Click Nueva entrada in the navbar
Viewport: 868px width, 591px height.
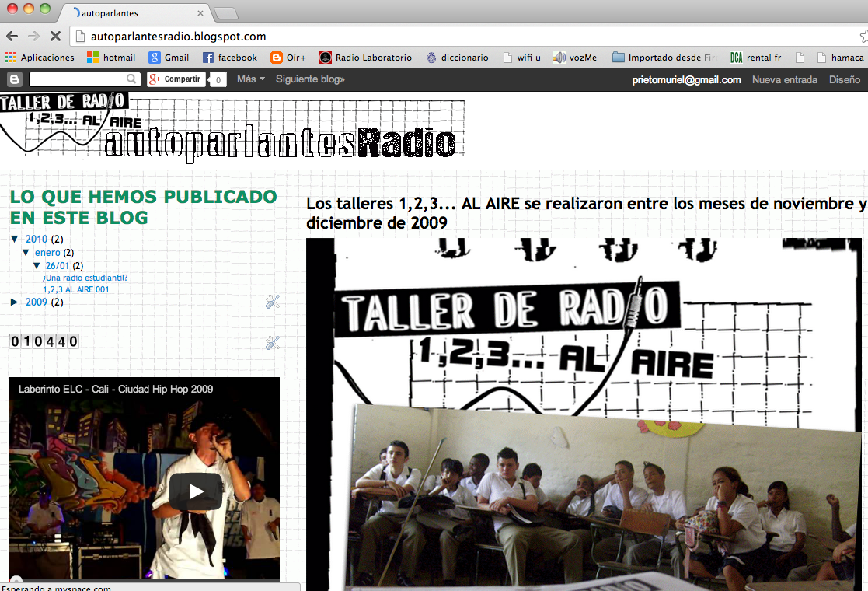(x=784, y=80)
